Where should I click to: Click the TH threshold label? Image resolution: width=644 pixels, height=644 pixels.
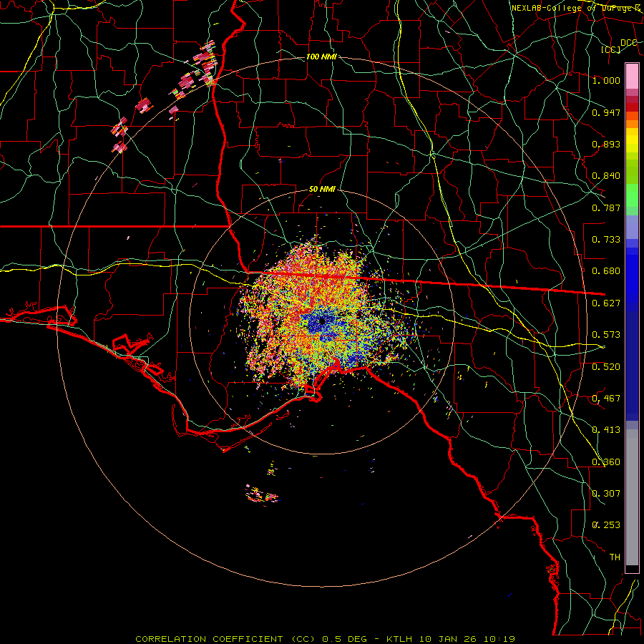tap(615, 557)
